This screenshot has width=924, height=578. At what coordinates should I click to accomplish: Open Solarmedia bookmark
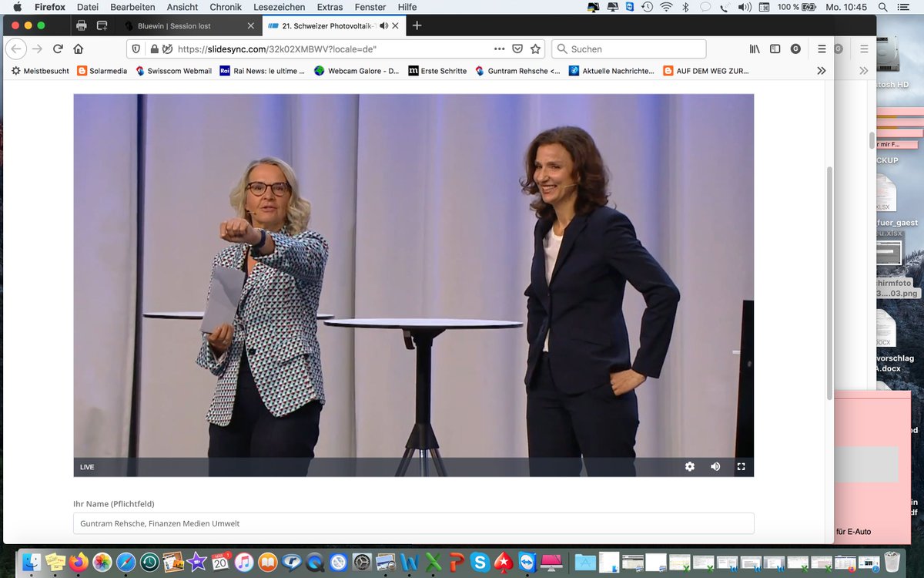pyautogui.click(x=102, y=71)
